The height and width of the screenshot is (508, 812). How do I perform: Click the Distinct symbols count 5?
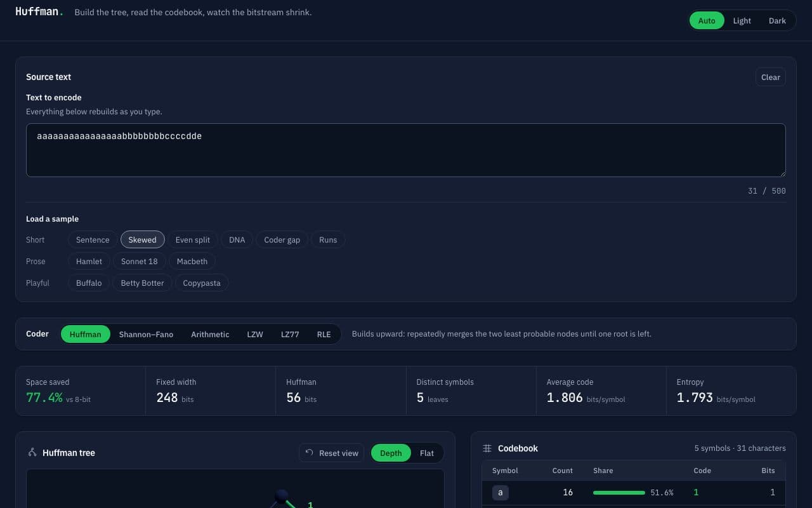420,398
